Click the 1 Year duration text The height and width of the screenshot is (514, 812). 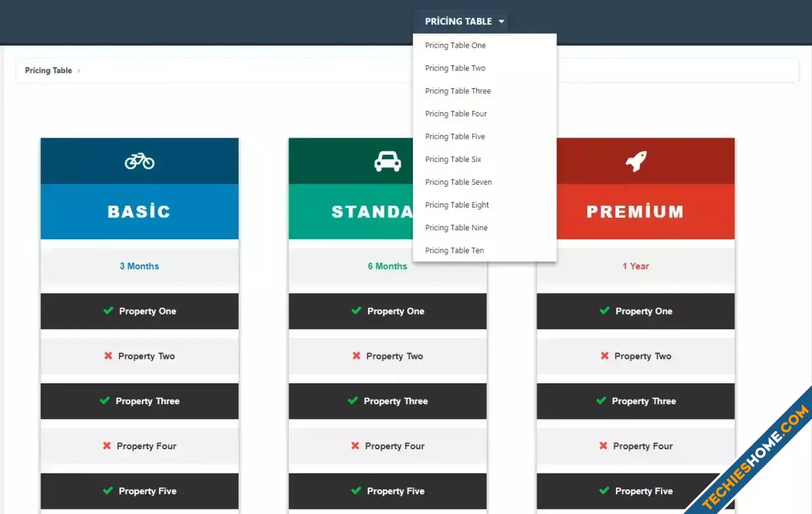tap(636, 266)
